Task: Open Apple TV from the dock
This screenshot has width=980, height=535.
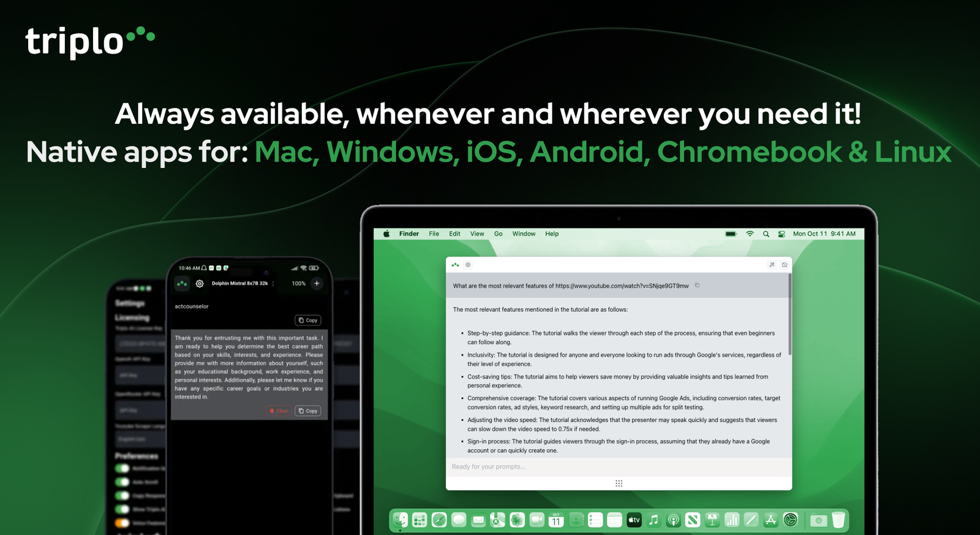Action: (634, 520)
